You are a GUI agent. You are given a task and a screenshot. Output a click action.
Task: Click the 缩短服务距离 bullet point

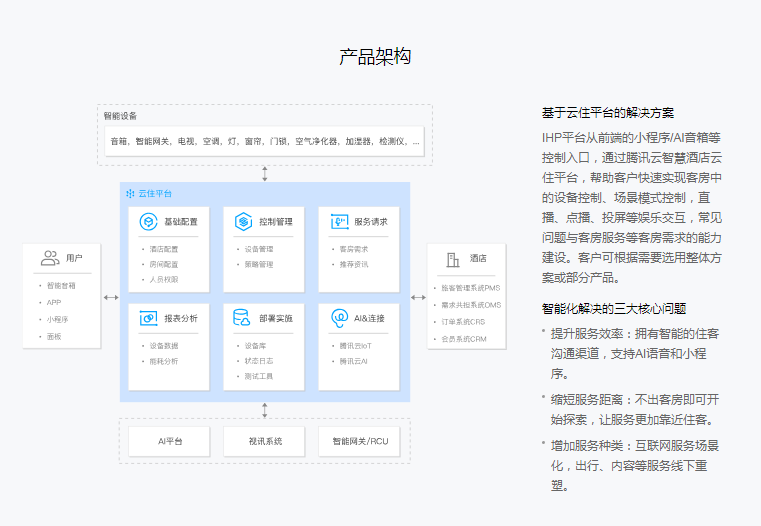[x=635, y=410]
